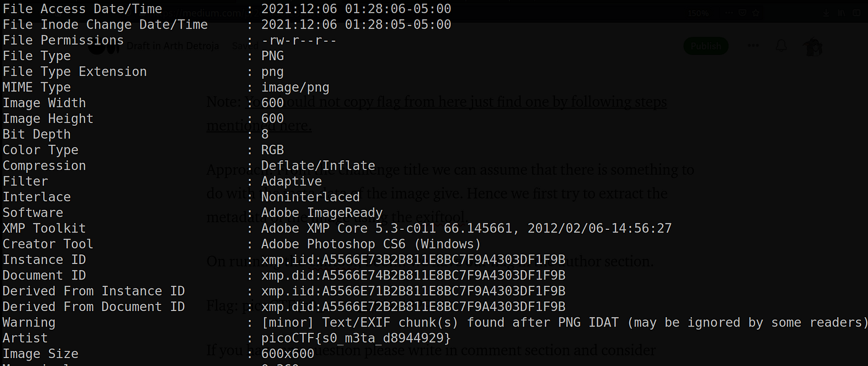
Task: Open draft options three-dot menu
Action: click(753, 46)
